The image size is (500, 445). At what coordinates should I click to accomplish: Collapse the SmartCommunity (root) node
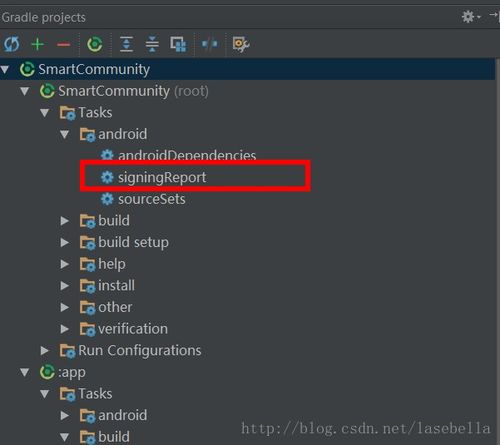pos(25,91)
